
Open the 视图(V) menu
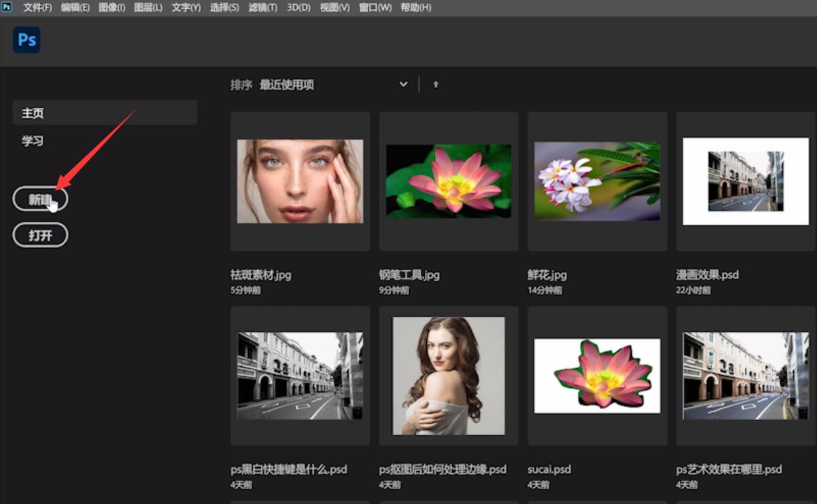pos(334,7)
